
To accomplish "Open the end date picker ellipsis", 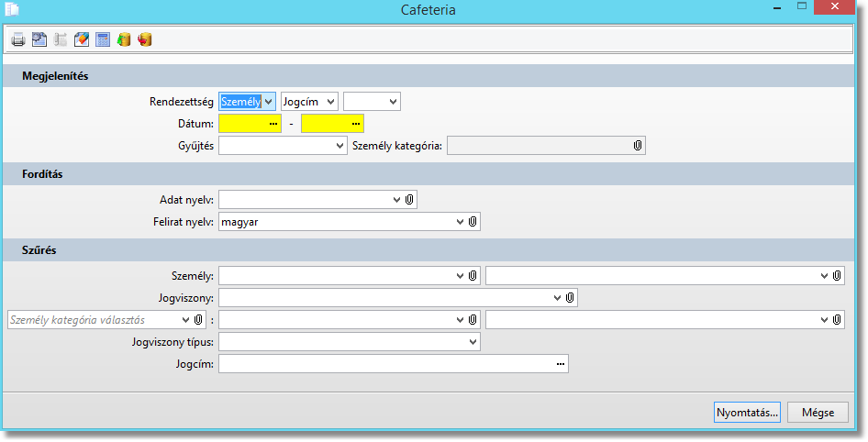I will (x=356, y=124).
